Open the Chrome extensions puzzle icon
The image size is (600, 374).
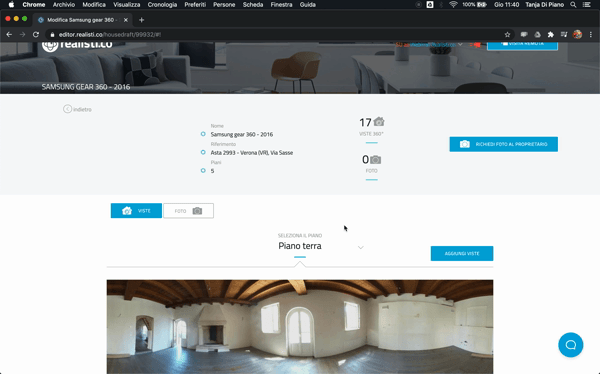pos(551,34)
